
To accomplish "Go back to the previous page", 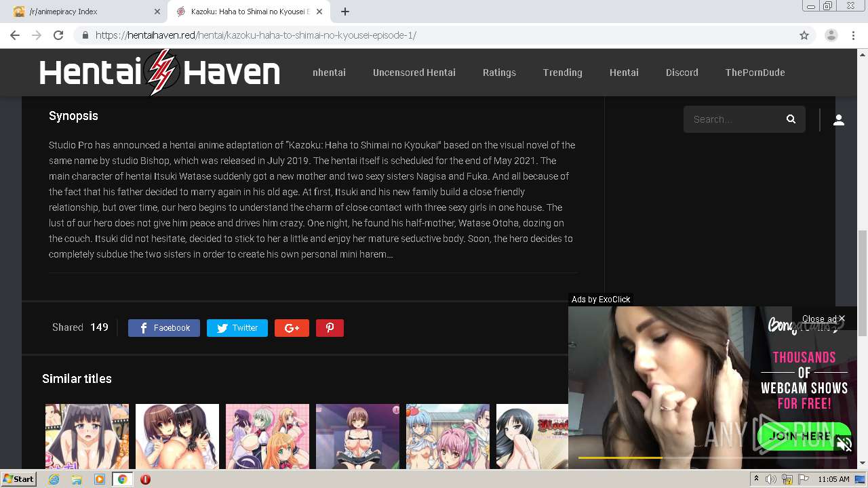I will coord(15,35).
